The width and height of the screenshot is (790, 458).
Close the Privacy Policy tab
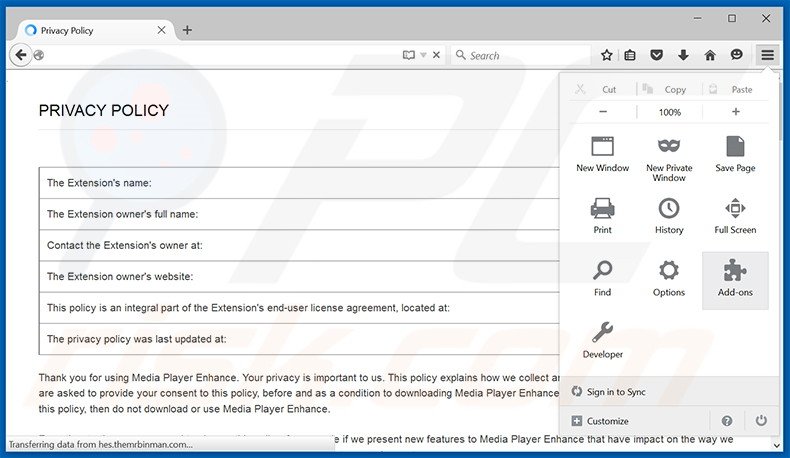tap(161, 30)
